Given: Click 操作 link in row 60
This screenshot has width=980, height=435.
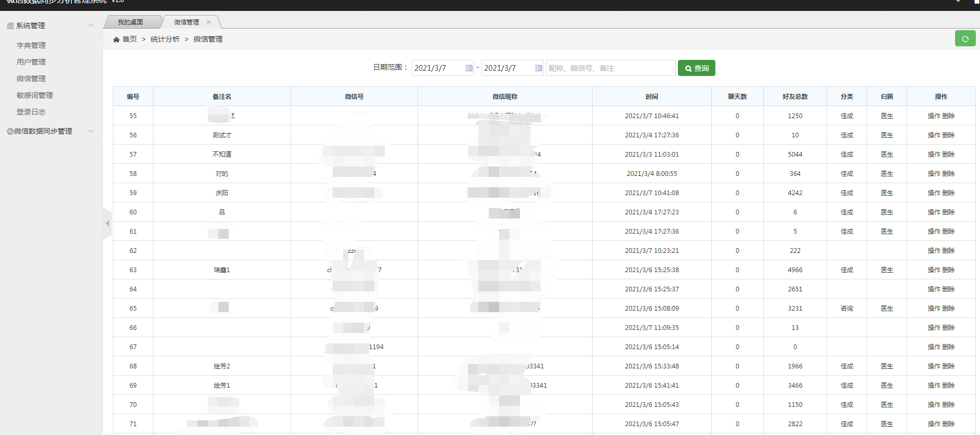Looking at the screenshot, I should (x=934, y=212).
